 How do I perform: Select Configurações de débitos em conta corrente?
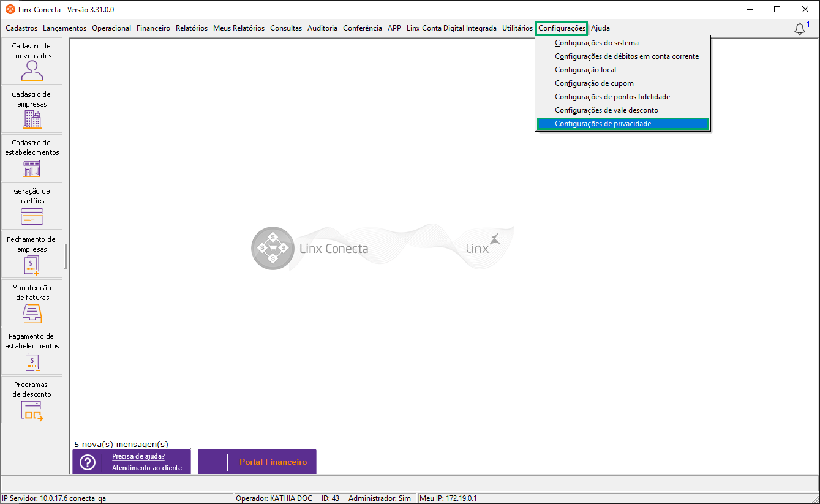click(x=623, y=56)
